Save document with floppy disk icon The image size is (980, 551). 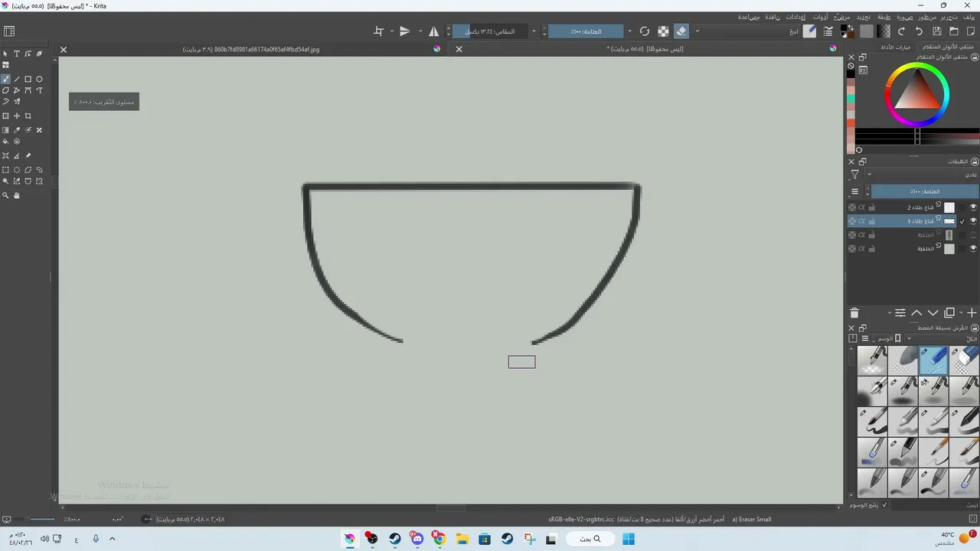coord(937,31)
